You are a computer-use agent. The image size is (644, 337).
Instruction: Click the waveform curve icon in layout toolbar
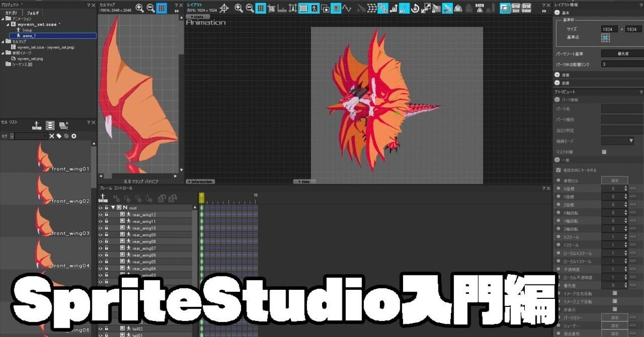[347, 8]
